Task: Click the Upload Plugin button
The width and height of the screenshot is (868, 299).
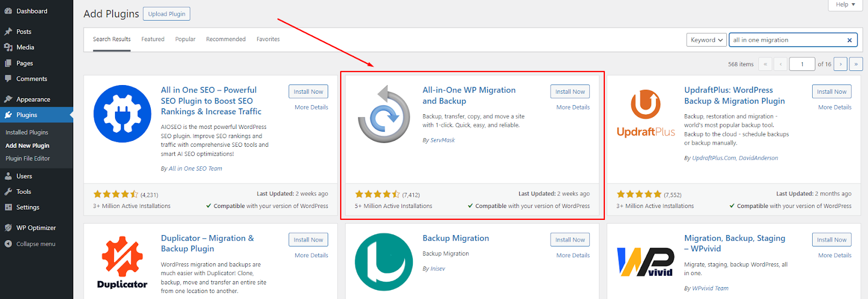Action: (167, 14)
